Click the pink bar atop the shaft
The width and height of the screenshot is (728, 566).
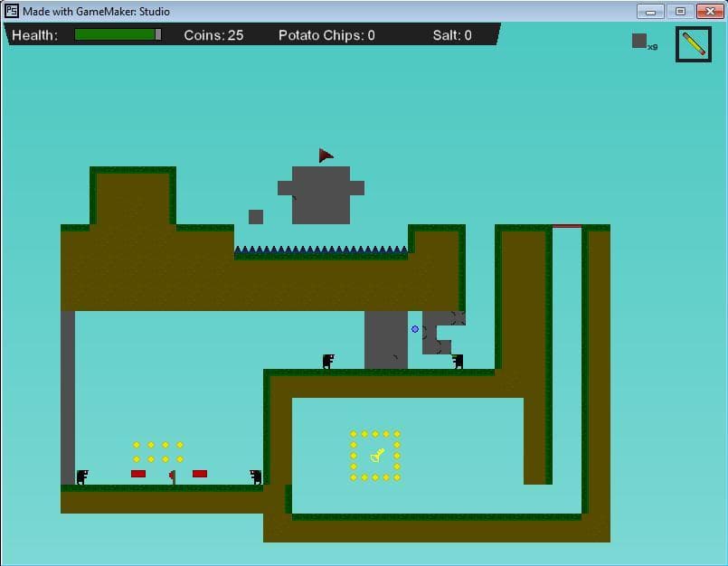(x=567, y=226)
